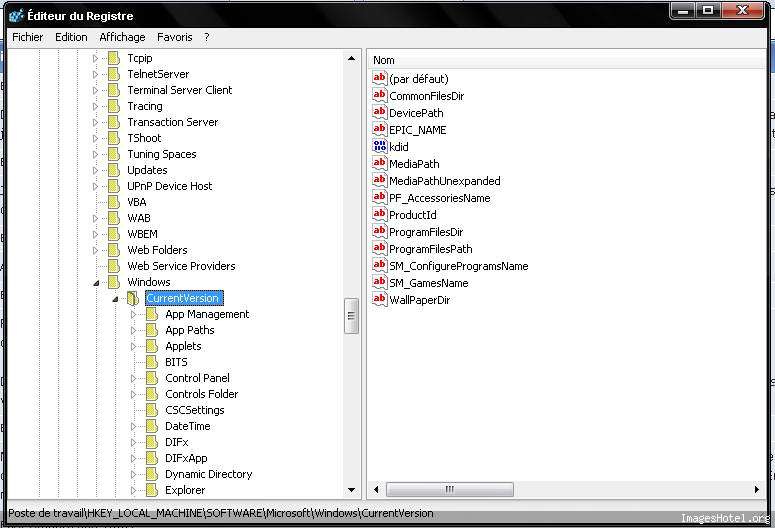Click the CommonFilesDir string icon

(x=380, y=95)
